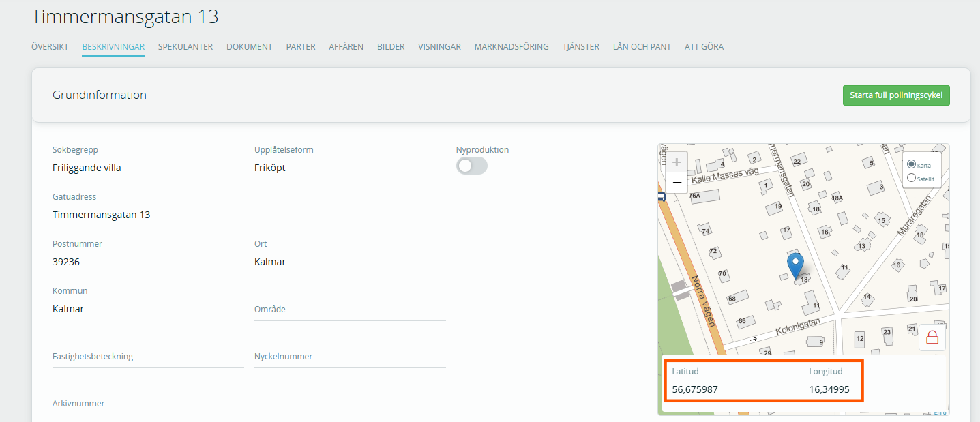The width and height of the screenshot is (980, 422).
Task: Switch to the Tjänster tab
Action: click(x=581, y=47)
